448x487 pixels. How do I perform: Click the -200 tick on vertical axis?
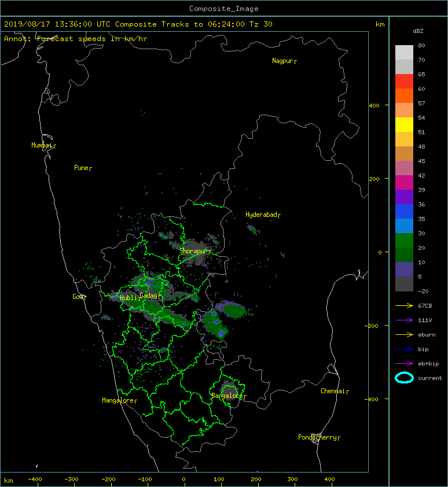372,326
